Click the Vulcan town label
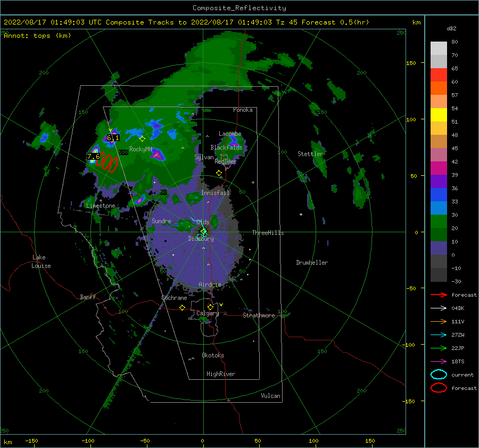The height and width of the screenshot is (448, 479). click(x=270, y=396)
